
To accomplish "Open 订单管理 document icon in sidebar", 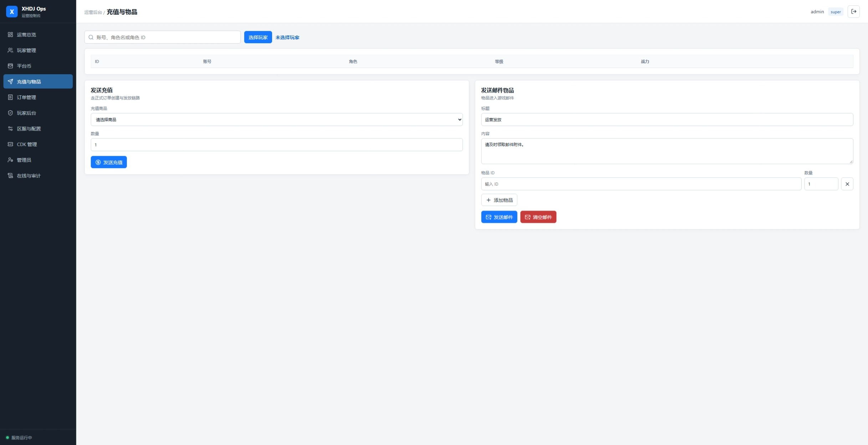I will pyautogui.click(x=10, y=97).
